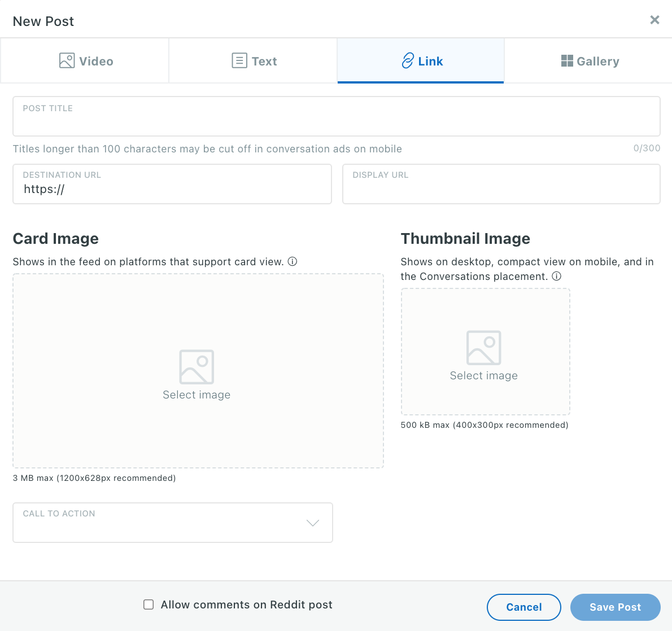Click the Link tab chain icon
The width and height of the screenshot is (672, 631).
(x=407, y=61)
